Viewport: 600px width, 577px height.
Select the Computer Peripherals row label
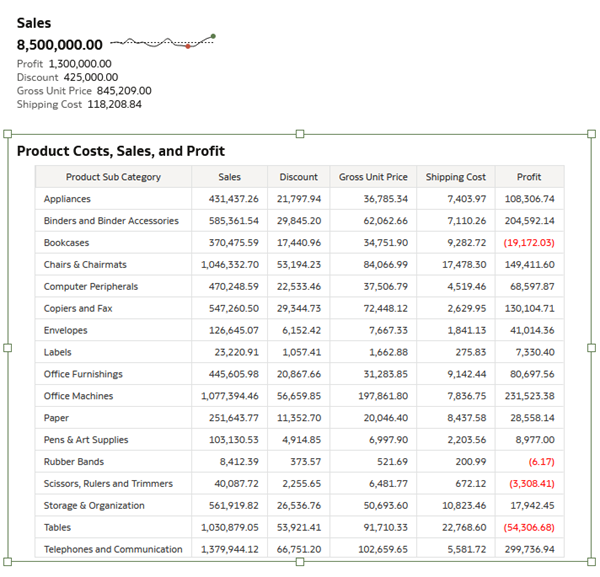(91, 287)
